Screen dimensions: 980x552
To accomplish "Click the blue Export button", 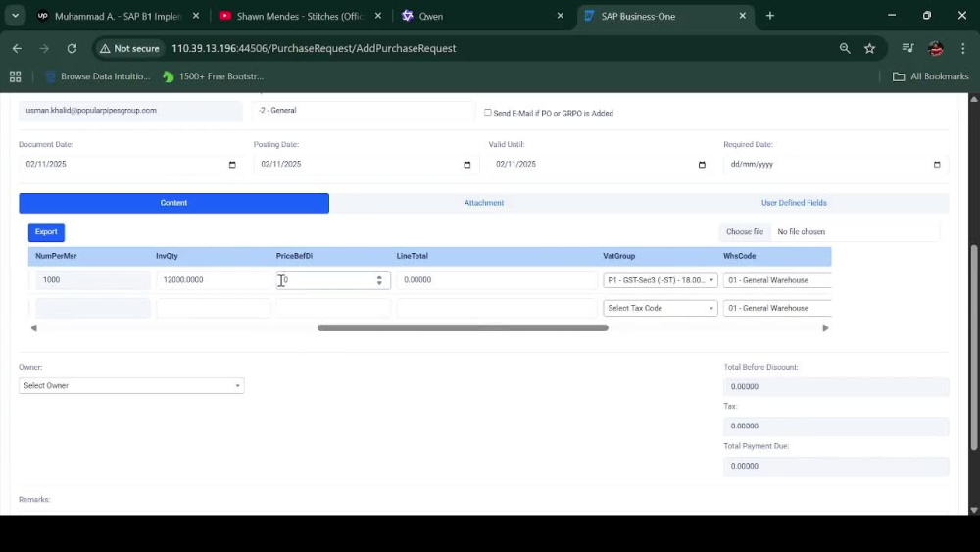I will (46, 232).
